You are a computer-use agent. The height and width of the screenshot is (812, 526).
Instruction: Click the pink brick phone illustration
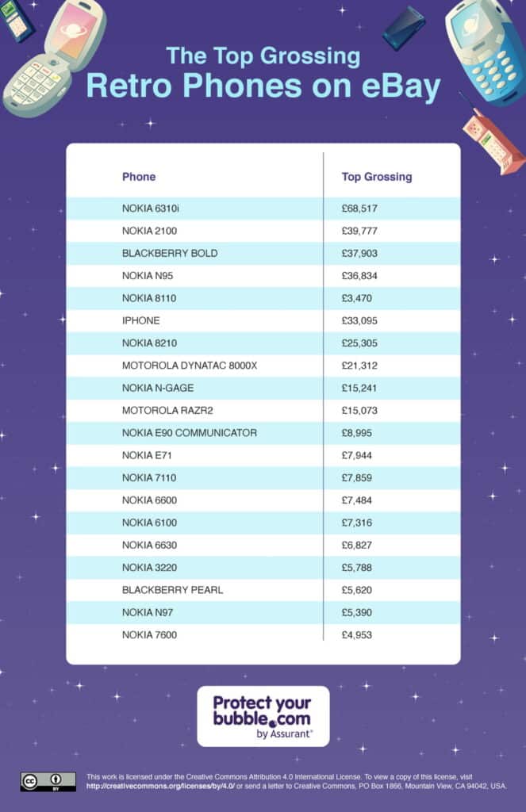point(493,141)
